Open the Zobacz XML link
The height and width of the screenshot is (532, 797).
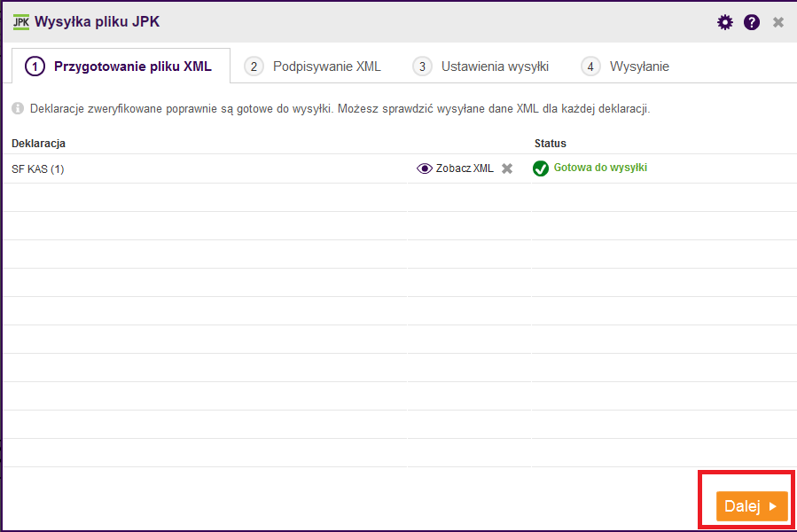tap(465, 168)
